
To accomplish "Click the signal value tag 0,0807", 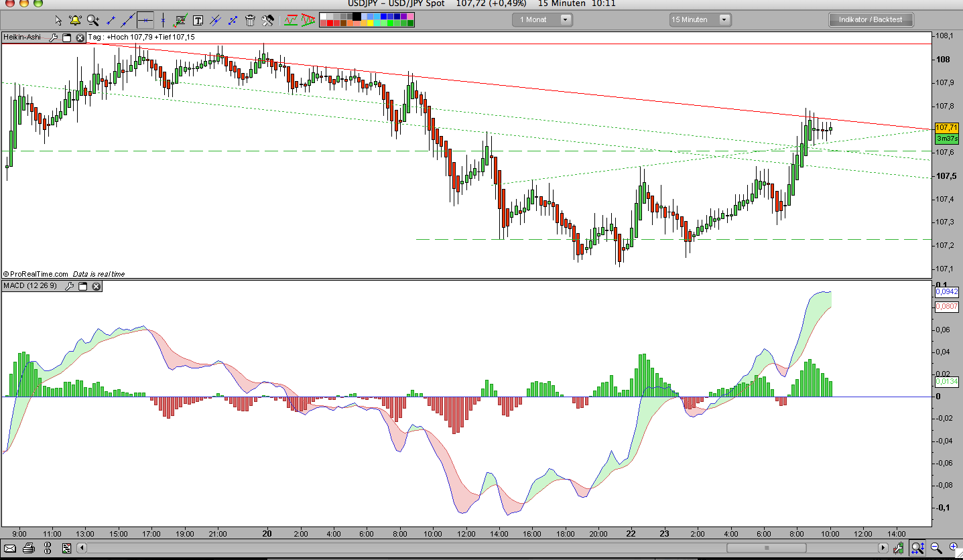I will coord(946,307).
